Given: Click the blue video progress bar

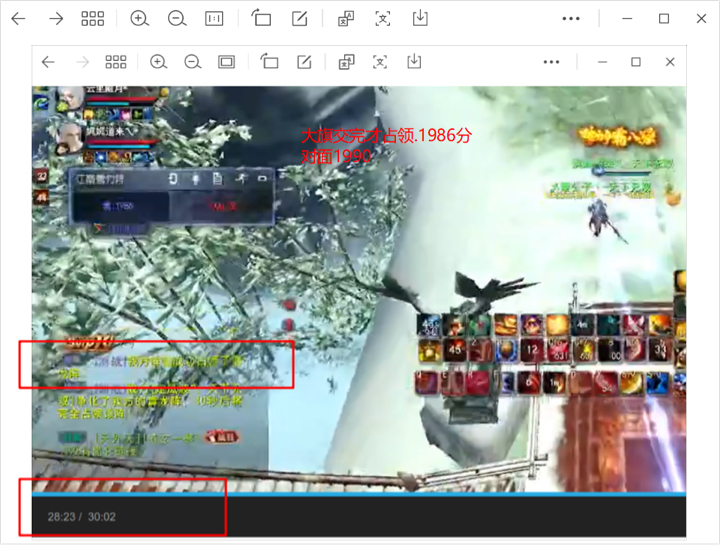Looking at the screenshot, I should (359, 494).
